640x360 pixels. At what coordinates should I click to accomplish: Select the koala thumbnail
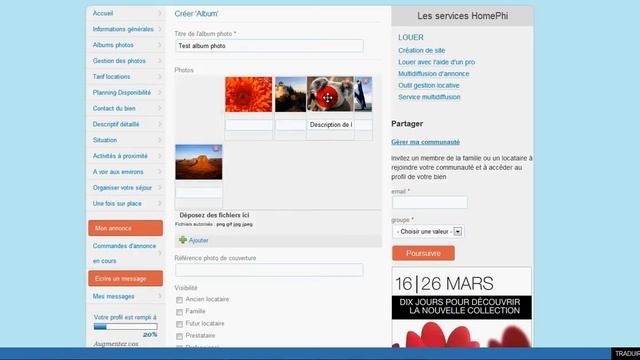(x=330, y=94)
